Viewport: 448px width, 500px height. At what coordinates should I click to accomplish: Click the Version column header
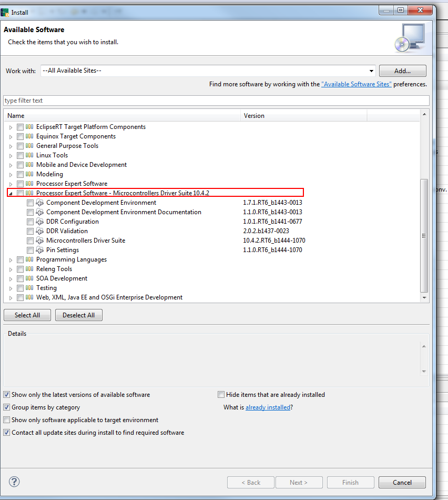pos(304,116)
